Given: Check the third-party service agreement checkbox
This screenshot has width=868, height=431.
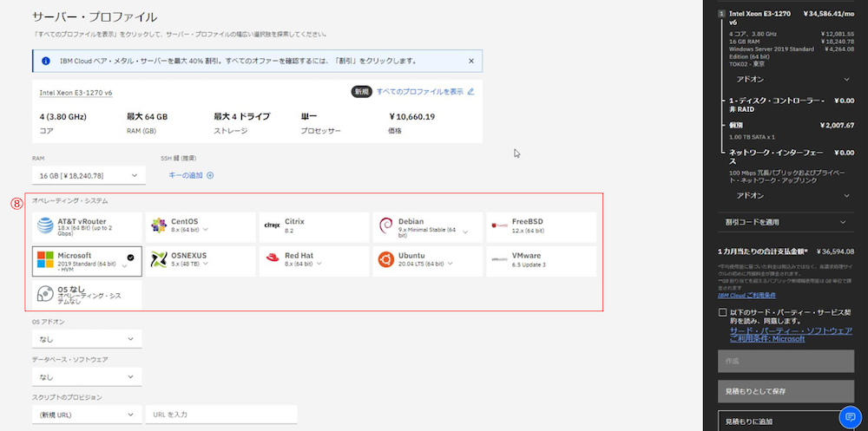Looking at the screenshot, I should click(723, 312).
